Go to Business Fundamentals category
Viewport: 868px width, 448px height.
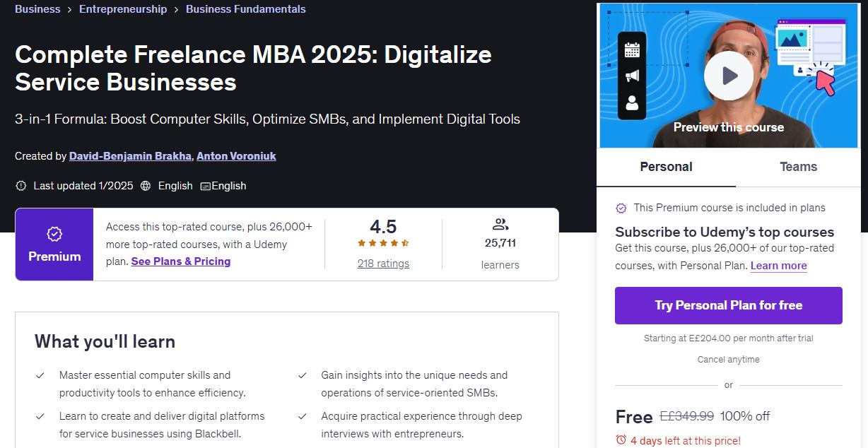coord(246,9)
